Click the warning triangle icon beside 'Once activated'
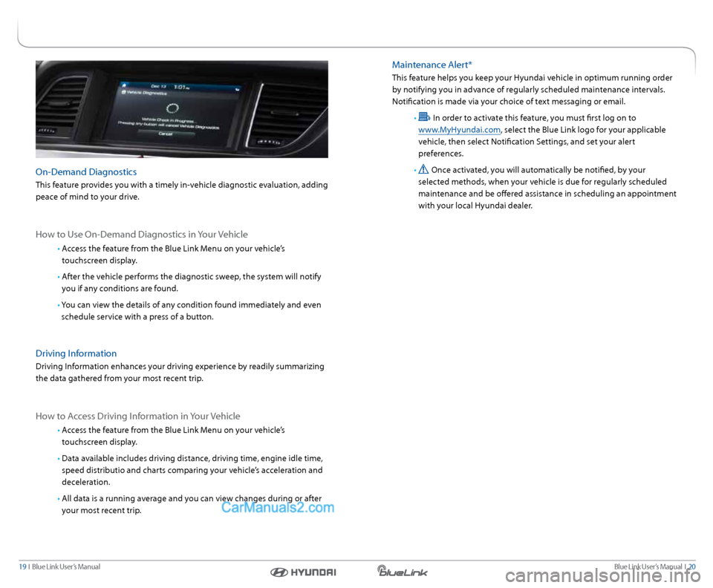The height and width of the screenshot is (588, 713). (x=423, y=169)
